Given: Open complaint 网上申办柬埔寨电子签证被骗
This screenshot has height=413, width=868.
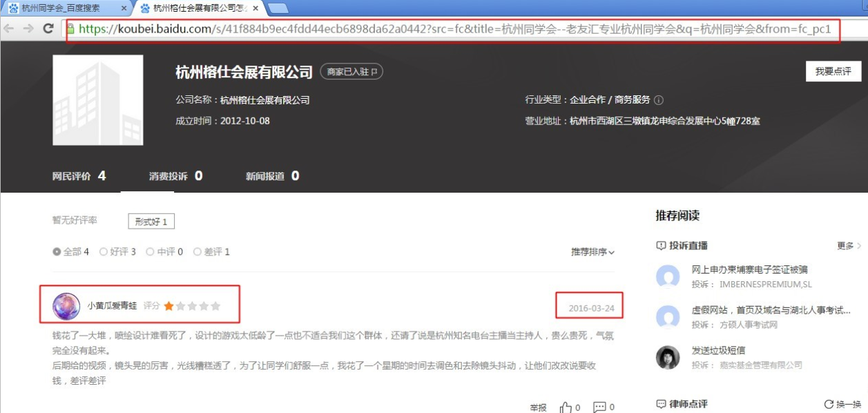Looking at the screenshot, I should pos(750,270).
